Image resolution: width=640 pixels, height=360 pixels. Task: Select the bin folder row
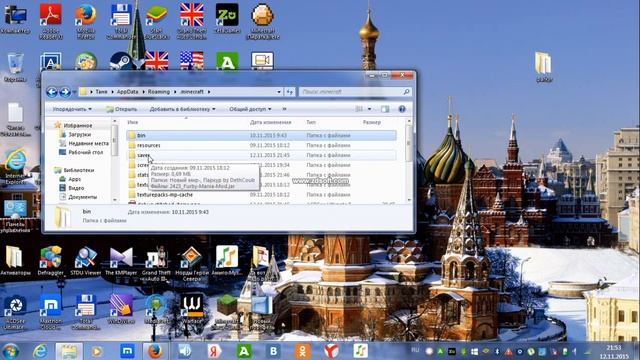click(x=261, y=135)
